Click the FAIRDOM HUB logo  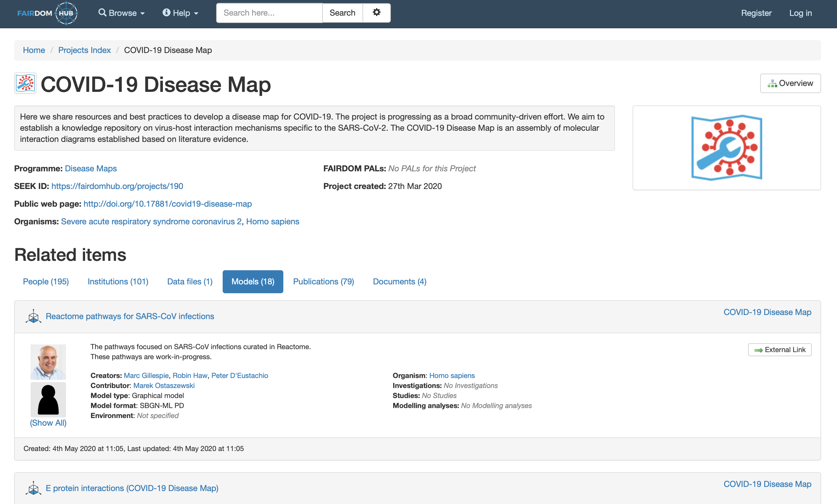pyautogui.click(x=47, y=13)
